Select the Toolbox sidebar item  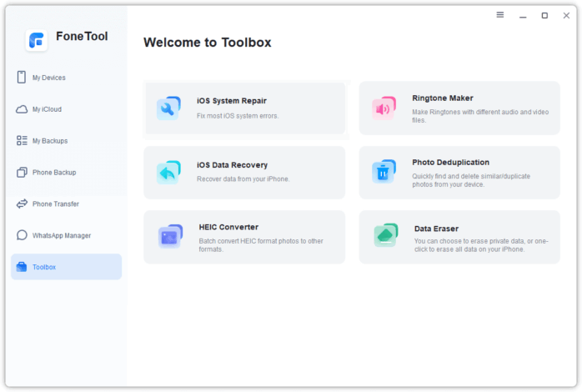tap(66, 267)
